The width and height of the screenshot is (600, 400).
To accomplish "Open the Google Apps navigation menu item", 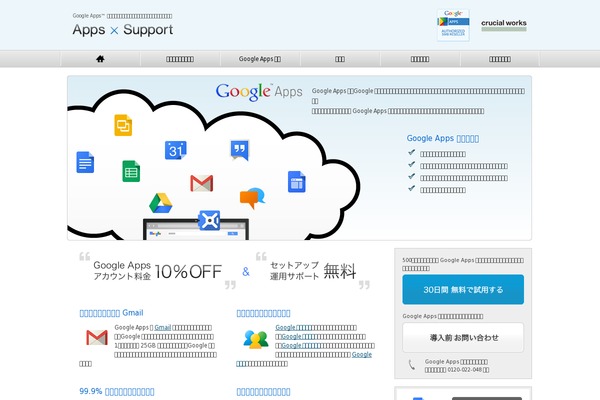I will (260, 59).
